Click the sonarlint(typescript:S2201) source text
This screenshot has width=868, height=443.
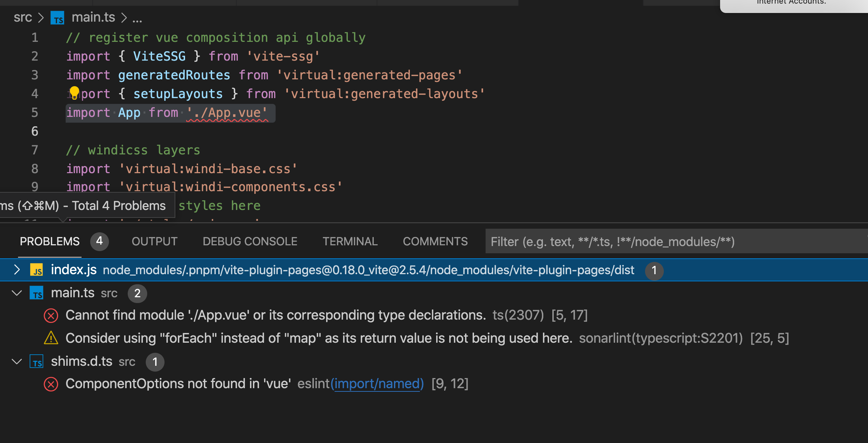[661, 338]
